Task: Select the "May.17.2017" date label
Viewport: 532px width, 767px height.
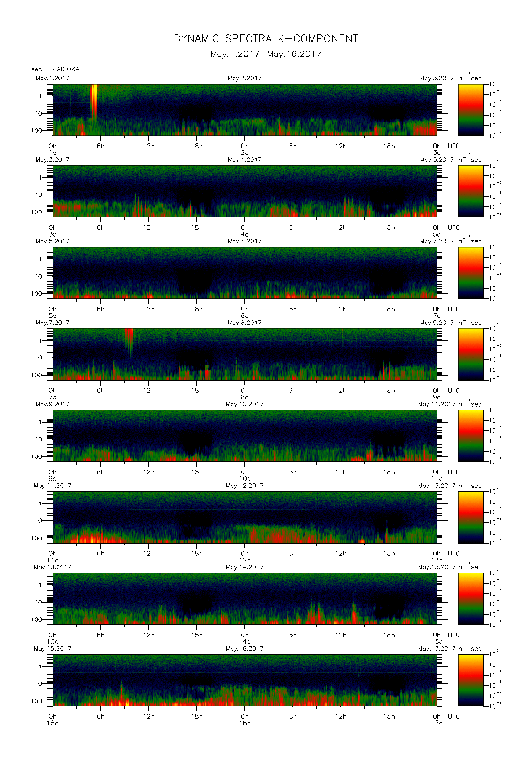Action: 437,649
